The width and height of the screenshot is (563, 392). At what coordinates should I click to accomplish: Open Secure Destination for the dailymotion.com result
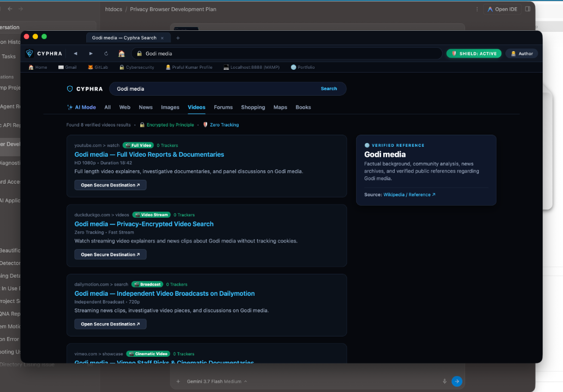[110, 324]
